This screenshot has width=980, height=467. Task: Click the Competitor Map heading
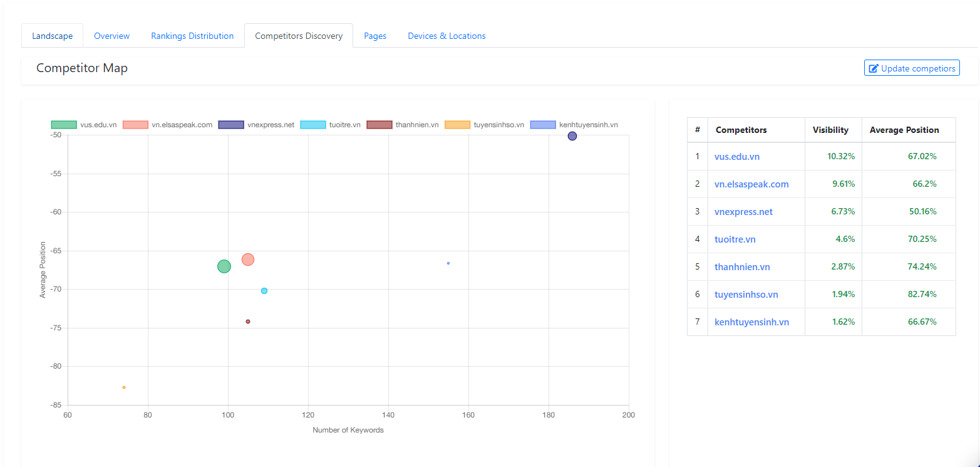pyautogui.click(x=82, y=68)
